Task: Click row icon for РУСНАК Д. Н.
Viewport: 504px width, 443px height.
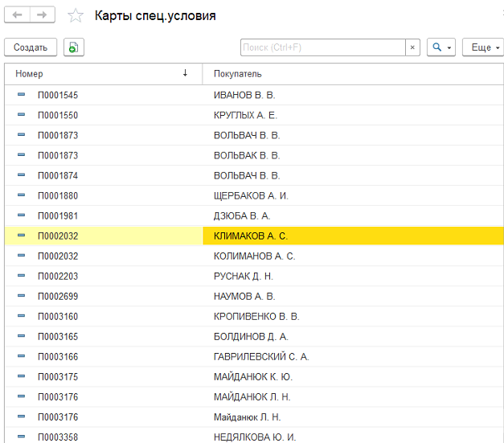Action: [x=21, y=276]
